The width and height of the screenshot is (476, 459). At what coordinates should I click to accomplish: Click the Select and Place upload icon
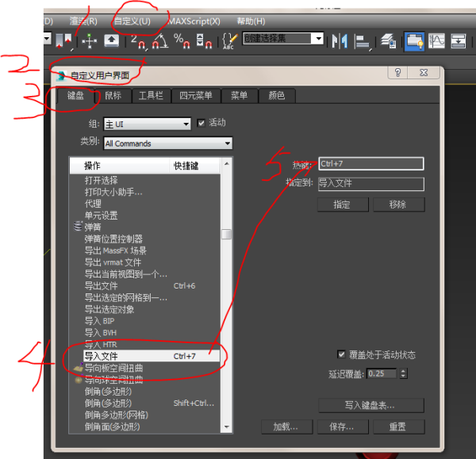point(111,40)
